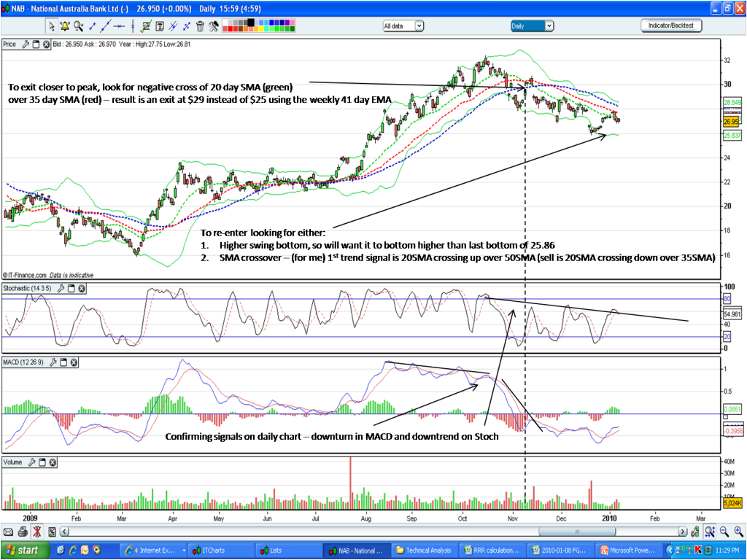Pick the white color swatch

(x=225, y=23)
